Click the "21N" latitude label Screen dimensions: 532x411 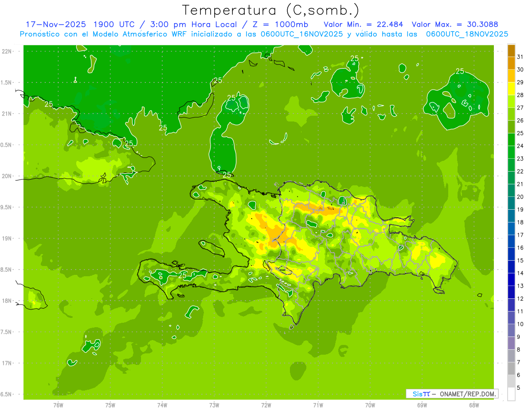(7, 114)
